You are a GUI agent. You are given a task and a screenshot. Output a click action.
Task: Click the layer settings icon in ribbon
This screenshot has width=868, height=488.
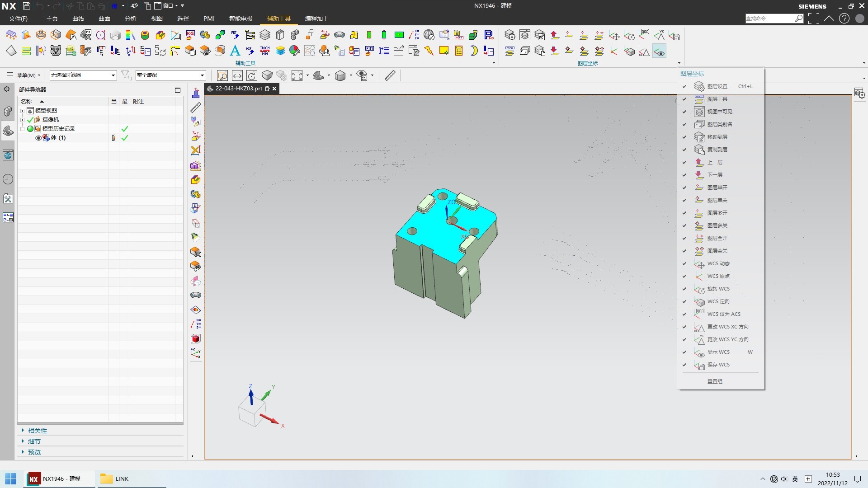tap(510, 35)
